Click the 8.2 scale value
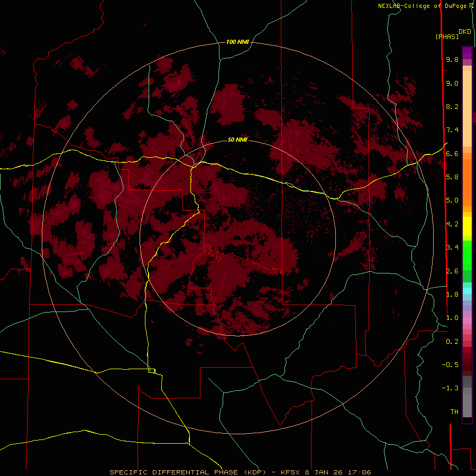This screenshot has width=476, height=476. tap(452, 107)
